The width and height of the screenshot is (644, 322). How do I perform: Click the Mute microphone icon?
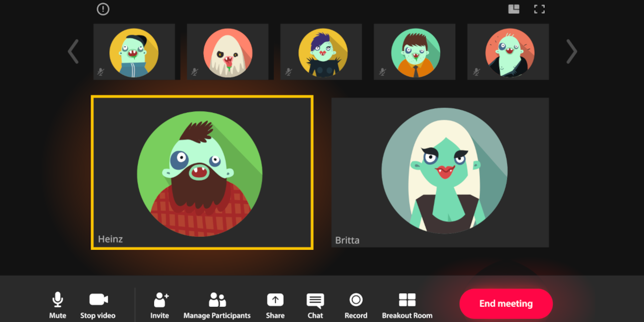(x=58, y=300)
